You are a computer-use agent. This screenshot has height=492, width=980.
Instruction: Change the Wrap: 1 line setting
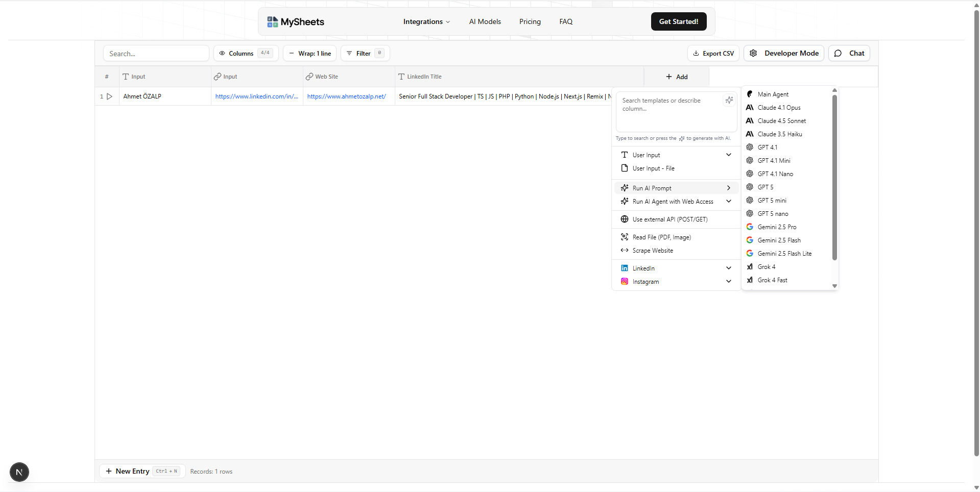(x=309, y=54)
